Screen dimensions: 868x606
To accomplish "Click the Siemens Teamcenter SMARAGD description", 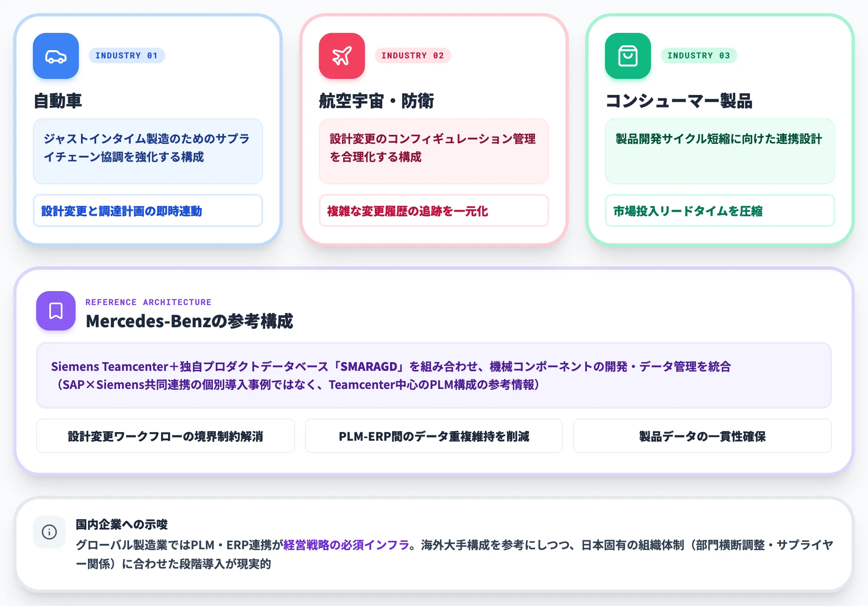I will pyautogui.click(x=434, y=375).
